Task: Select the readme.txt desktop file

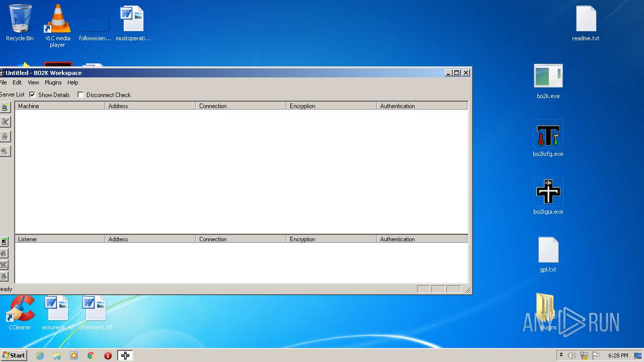Action: click(x=586, y=23)
